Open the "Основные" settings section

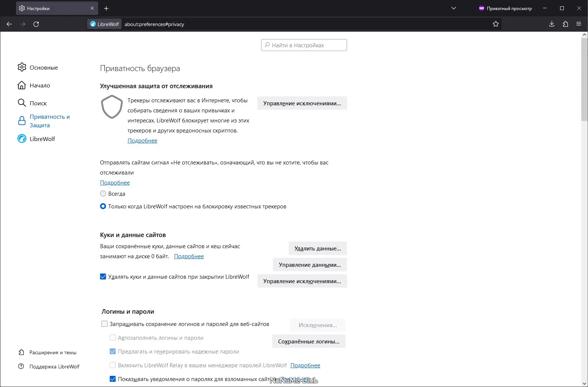(44, 67)
